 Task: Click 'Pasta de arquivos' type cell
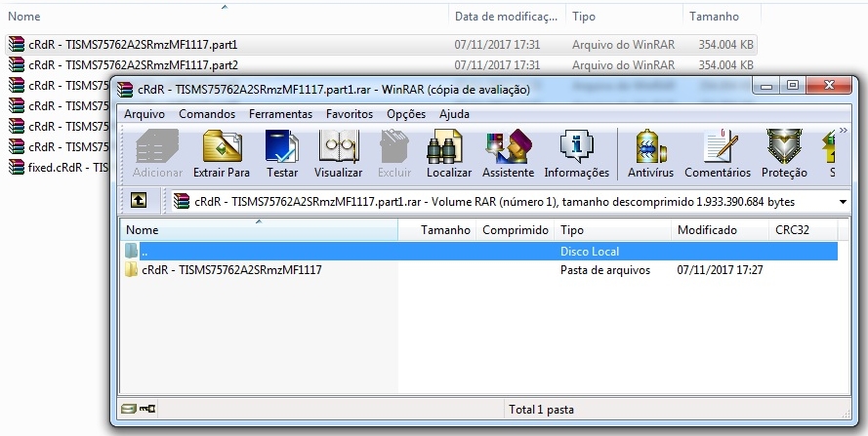605,270
